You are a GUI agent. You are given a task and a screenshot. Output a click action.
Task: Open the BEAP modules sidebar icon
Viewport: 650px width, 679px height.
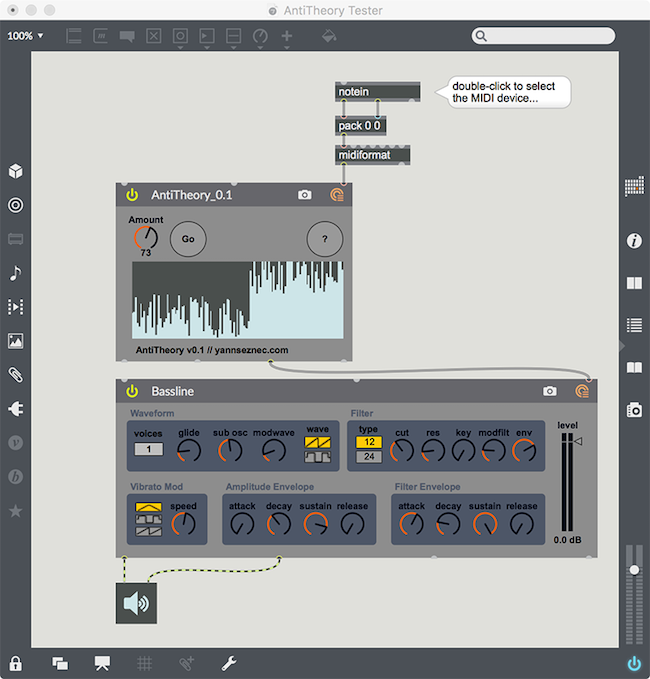point(16,477)
